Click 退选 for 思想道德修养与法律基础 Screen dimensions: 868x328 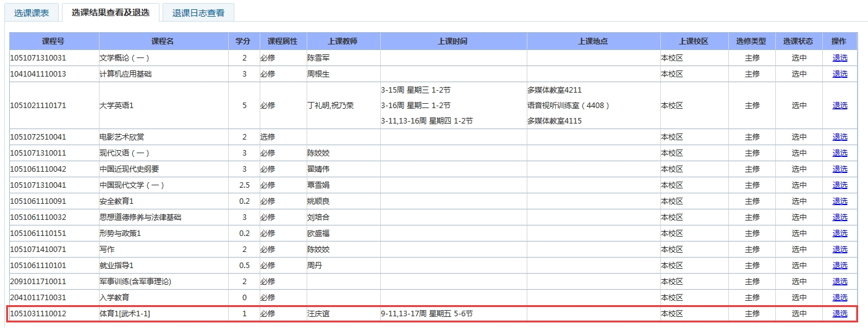click(840, 217)
